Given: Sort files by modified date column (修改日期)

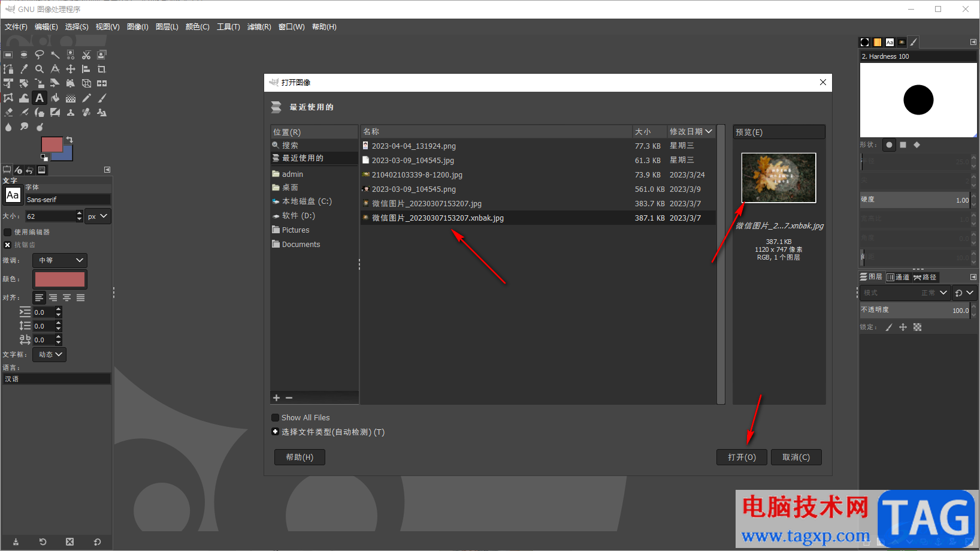Looking at the screenshot, I should [691, 131].
